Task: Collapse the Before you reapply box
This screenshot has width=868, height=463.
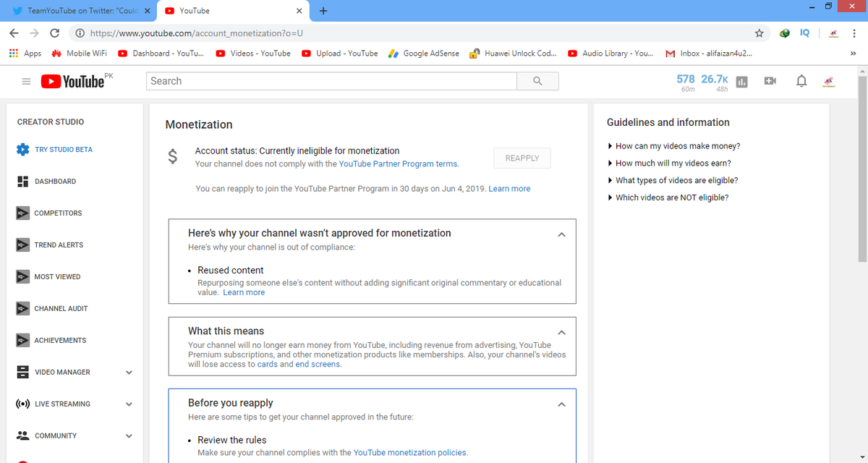Action: [x=561, y=404]
